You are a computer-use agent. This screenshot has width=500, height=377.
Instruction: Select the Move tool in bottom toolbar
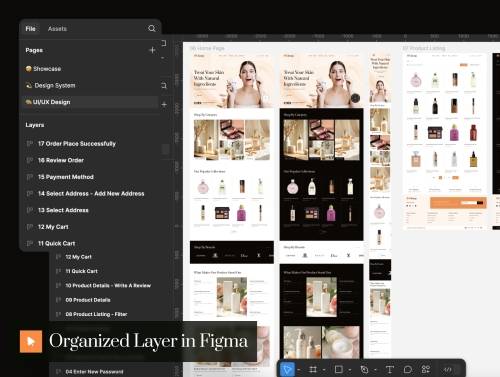click(287, 369)
